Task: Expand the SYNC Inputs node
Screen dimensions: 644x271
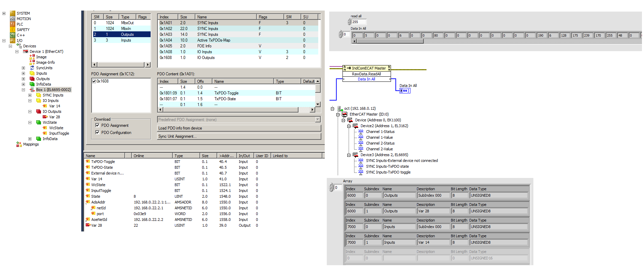Action: 30,95
